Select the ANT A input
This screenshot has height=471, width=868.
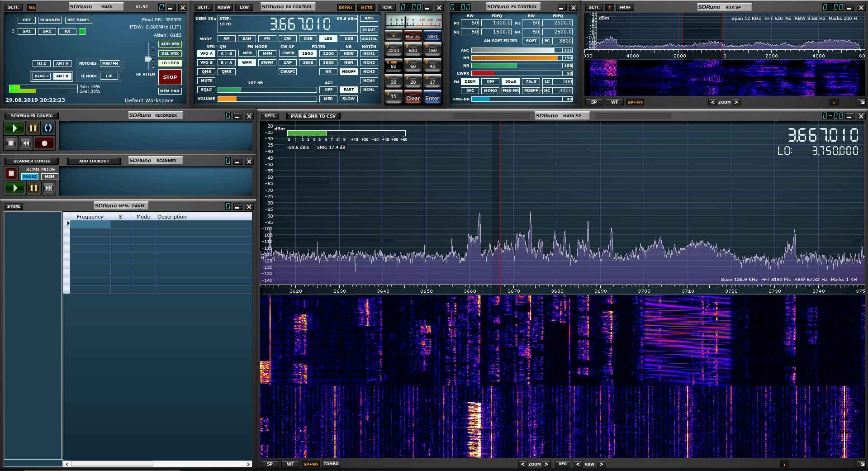pos(62,63)
